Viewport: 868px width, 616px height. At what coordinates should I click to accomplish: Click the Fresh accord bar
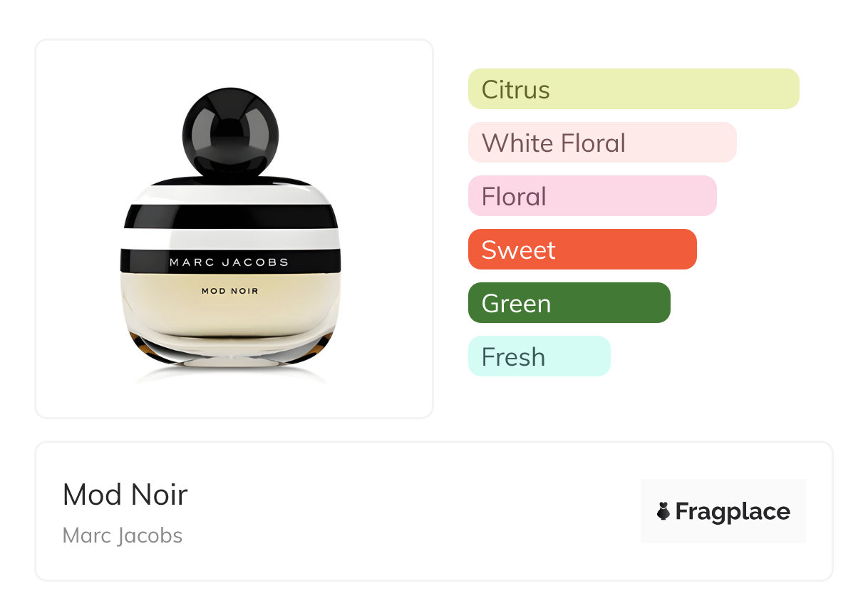pyautogui.click(x=539, y=356)
